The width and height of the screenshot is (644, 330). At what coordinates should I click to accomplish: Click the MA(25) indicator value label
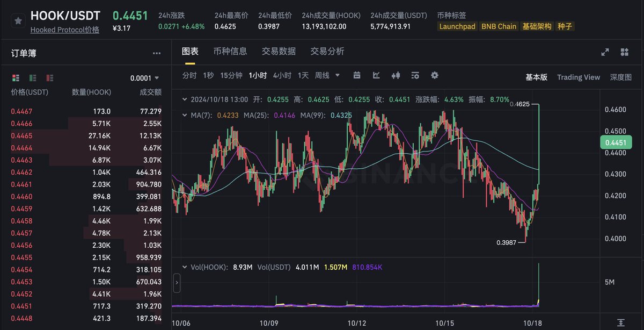[269, 116]
